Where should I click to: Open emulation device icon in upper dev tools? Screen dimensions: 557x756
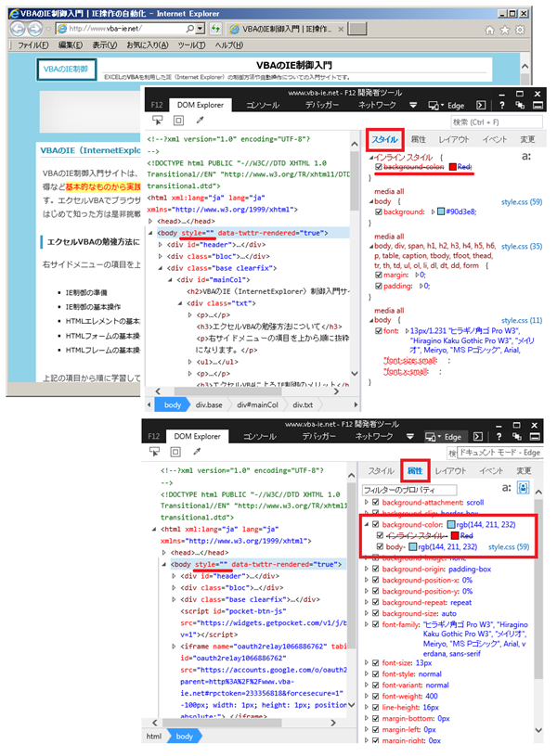pyautogui.click(x=434, y=105)
